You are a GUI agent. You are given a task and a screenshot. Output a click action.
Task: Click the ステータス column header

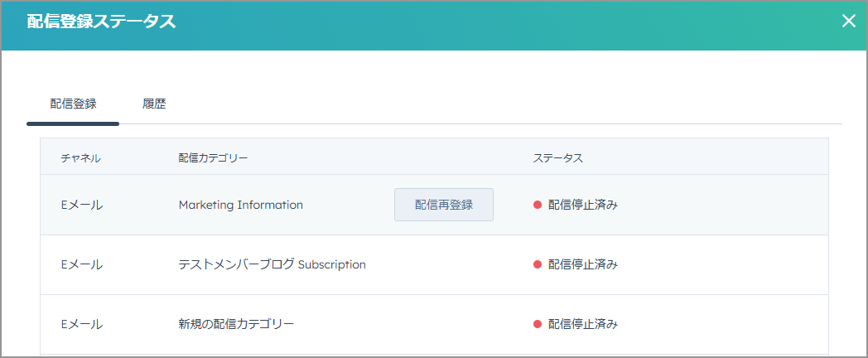(558, 158)
